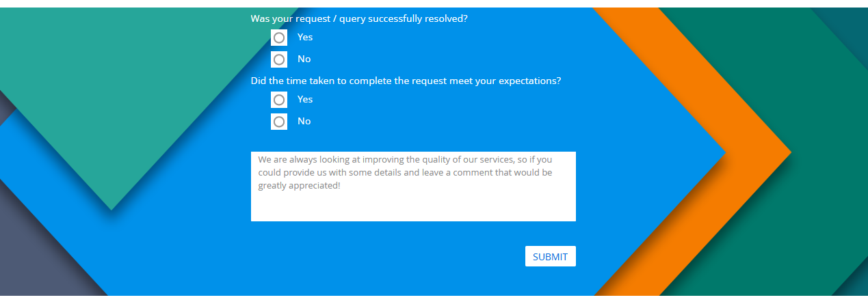Click the placeholder text about improving services

pos(405,172)
